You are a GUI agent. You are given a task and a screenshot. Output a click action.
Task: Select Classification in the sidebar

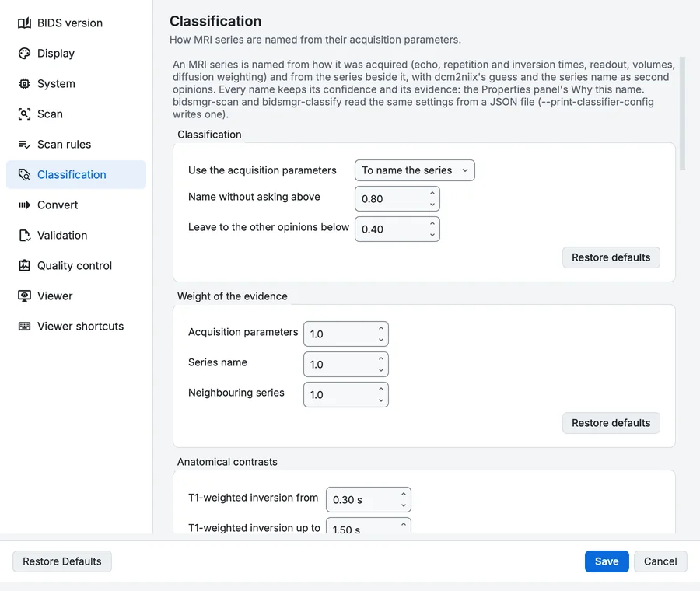[x=76, y=174]
